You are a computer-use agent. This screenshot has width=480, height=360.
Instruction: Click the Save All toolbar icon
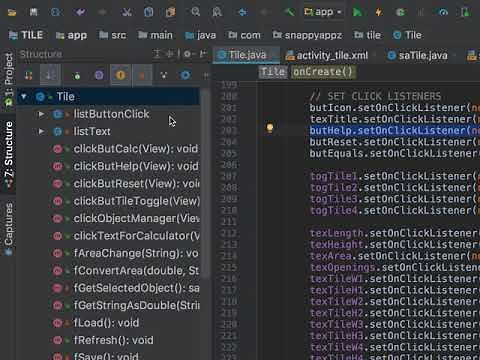pyautogui.click(x=34, y=13)
